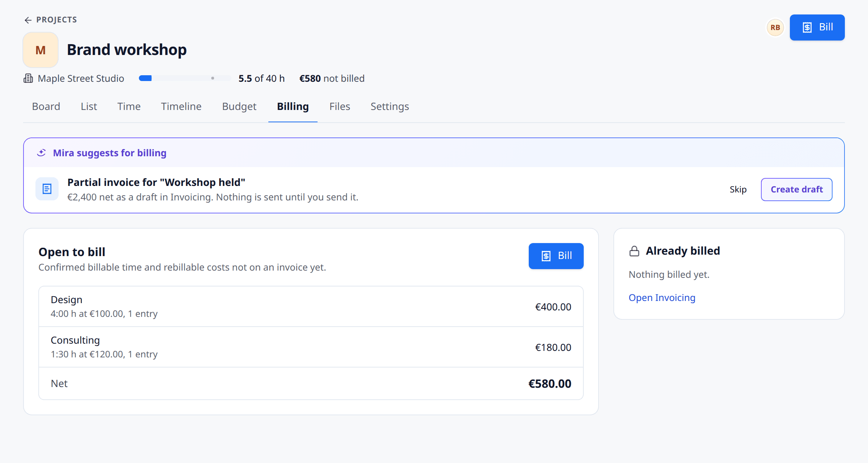The image size is (868, 463).
Task: Switch to the List tab
Action: click(89, 106)
